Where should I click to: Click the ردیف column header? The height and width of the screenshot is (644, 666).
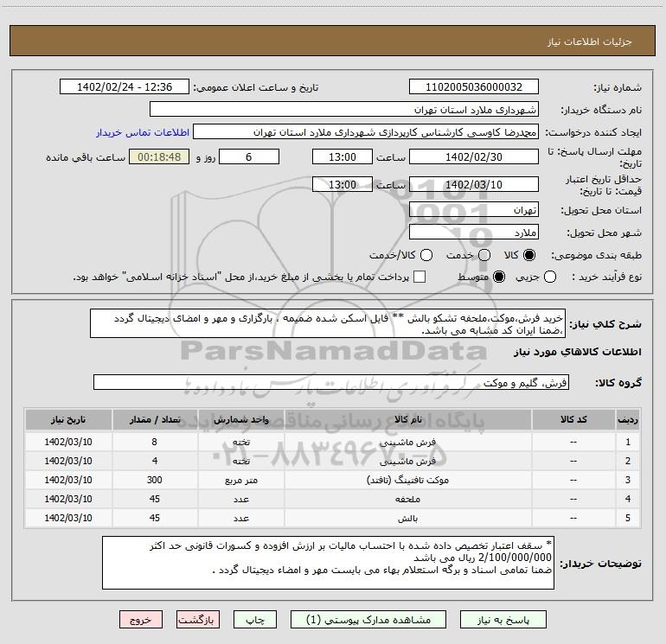click(628, 419)
